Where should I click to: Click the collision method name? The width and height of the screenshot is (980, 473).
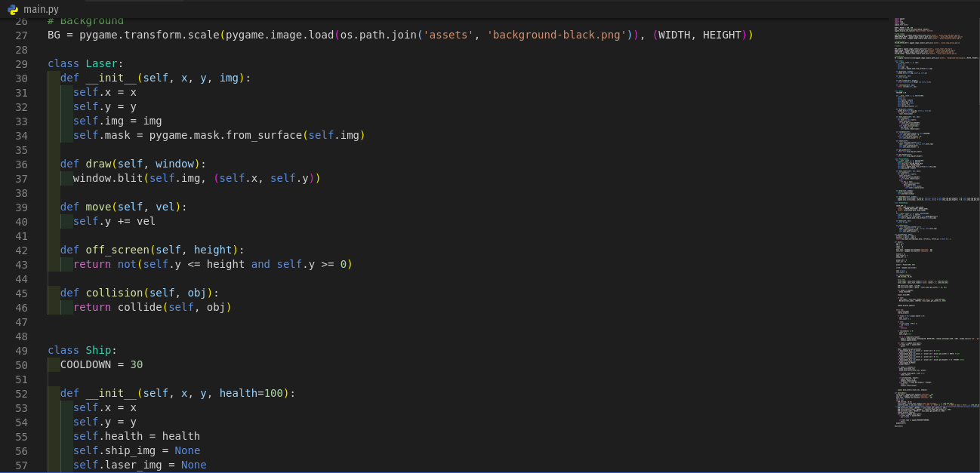coord(114,293)
